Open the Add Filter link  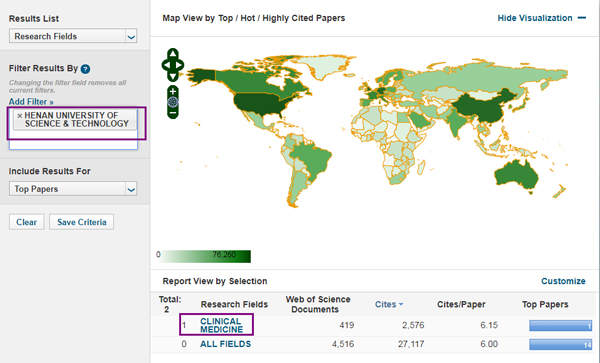click(x=31, y=102)
